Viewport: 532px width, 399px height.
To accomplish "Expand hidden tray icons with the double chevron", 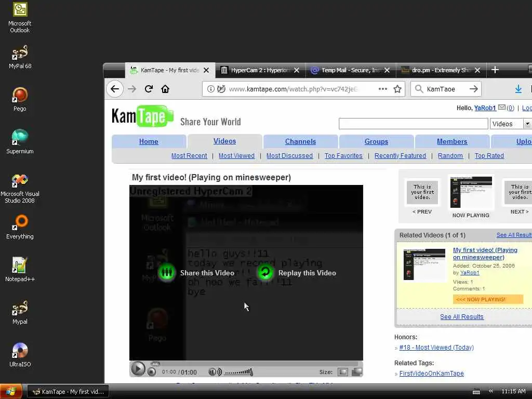I will click(x=490, y=391).
